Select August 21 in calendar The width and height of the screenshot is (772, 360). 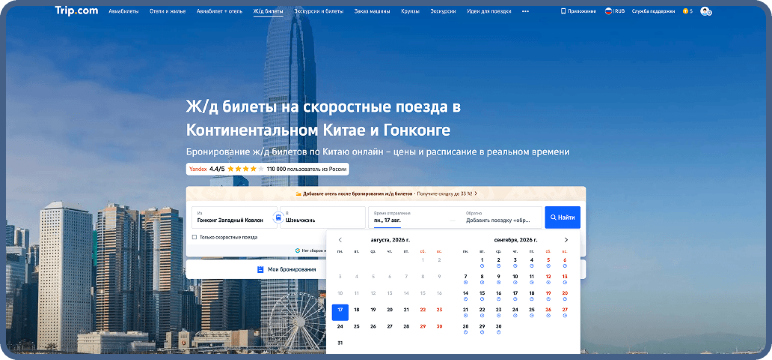pos(406,310)
